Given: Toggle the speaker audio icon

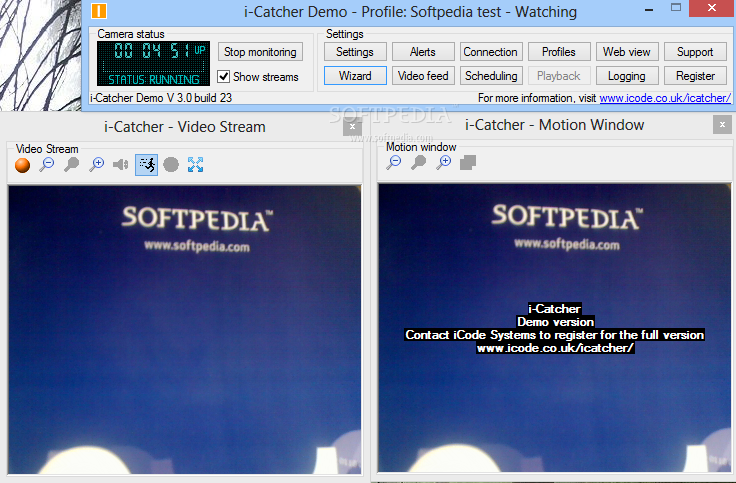Looking at the screenshot, I should [x=121, y=165].
